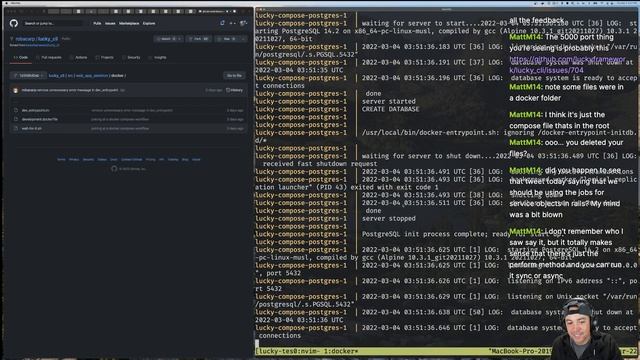Open the Pricing footer link

coord(151,160)
